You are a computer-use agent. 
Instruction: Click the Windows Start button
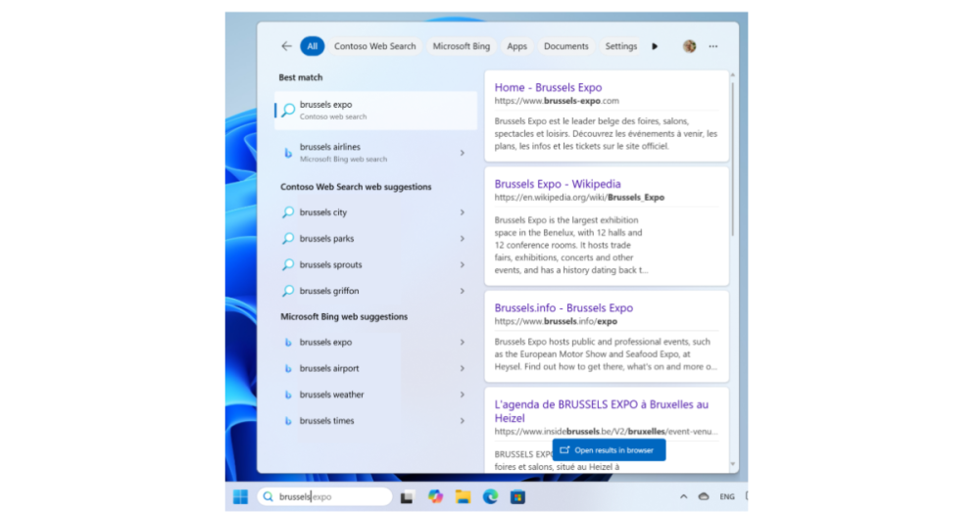[240, 496]
